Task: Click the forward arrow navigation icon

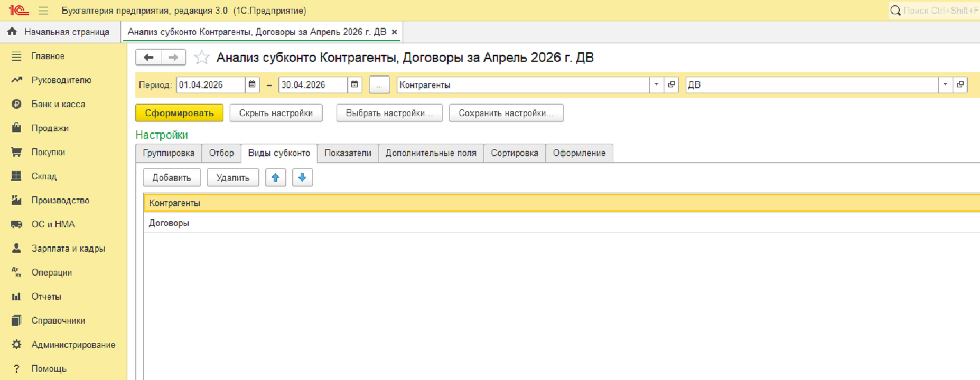Action: (x=173, y=58)
